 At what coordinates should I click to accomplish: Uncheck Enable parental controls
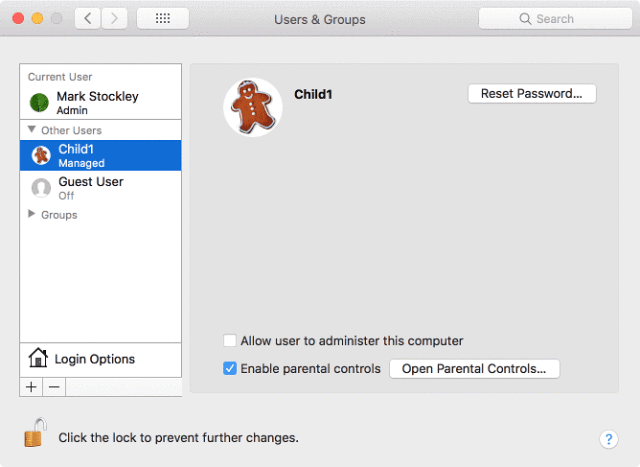[x=230, y=368]
